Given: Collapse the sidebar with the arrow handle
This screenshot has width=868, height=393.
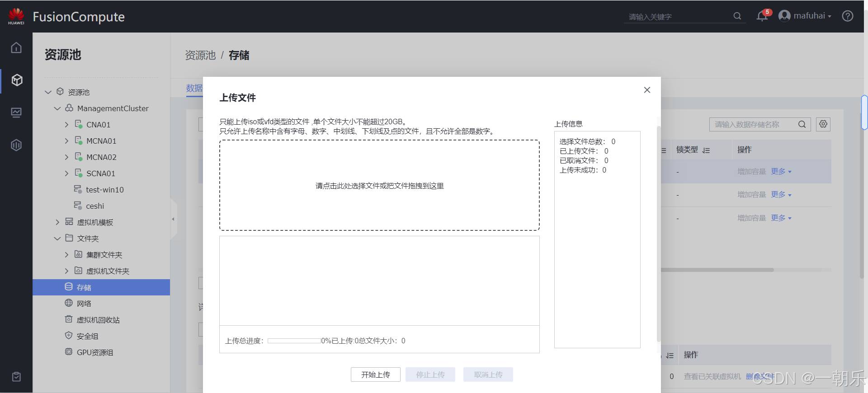Looking at the screenshot, I should (173, 219).
